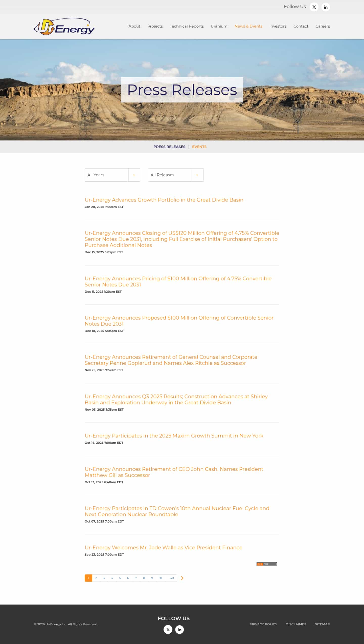
Task: Open the Projects menu
Action: coord(155,26)
